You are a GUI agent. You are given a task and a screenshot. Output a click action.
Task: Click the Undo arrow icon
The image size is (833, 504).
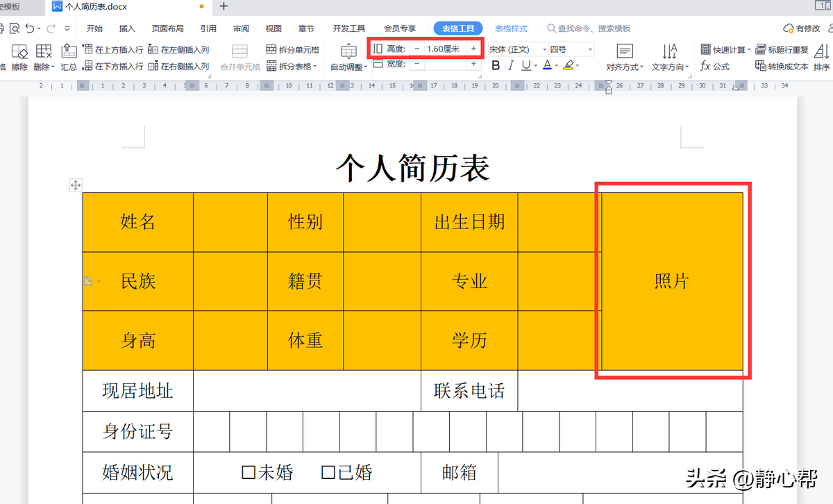29,28
